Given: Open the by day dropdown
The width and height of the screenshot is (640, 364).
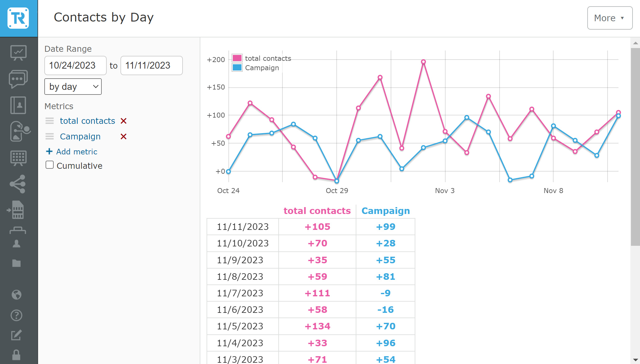Looking at the screenshot, I should tap(73, 86).
